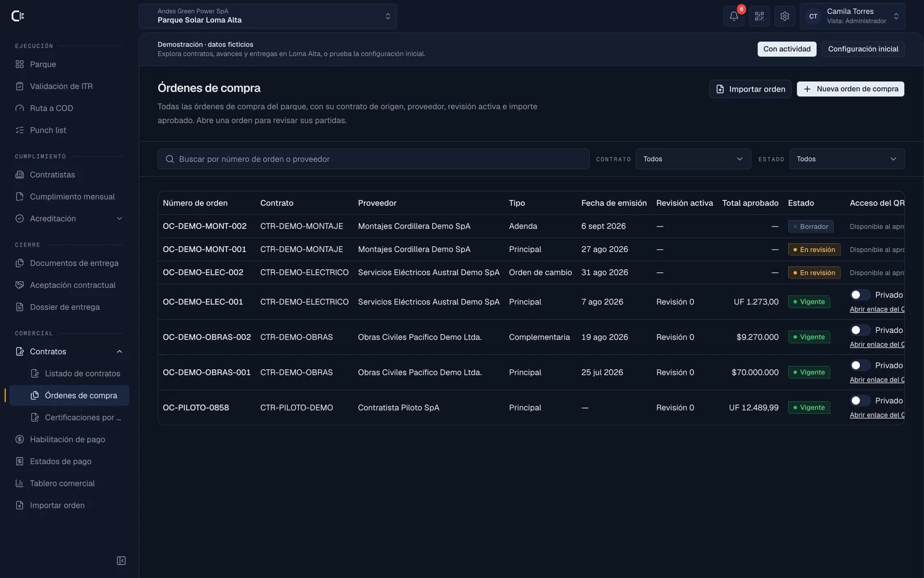Click Nueva orden de compra button
This screenshot has width=924, height=578.
coord(851,89)
